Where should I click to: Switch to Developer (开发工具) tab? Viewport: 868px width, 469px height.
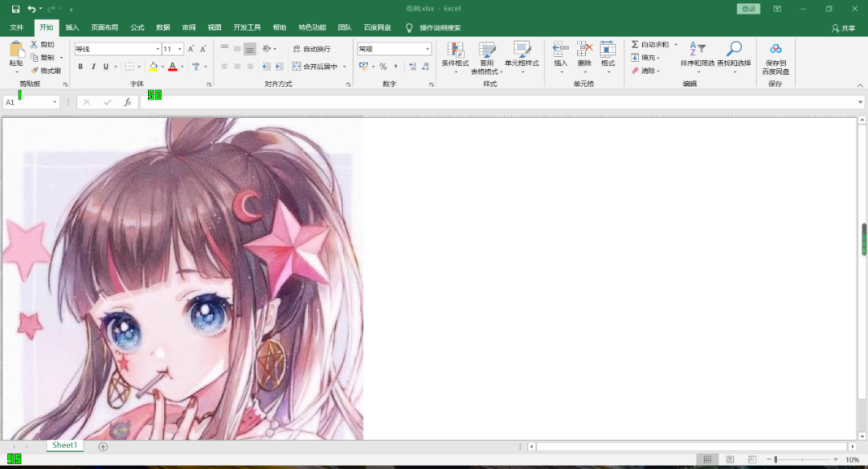tap(247, 27)
